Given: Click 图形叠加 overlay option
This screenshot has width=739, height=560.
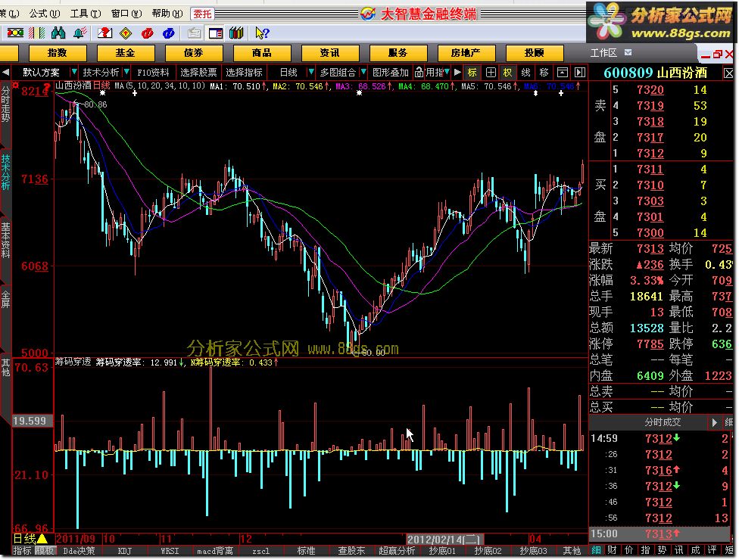Looking at the screenshot, I should [x=390, y=73].
